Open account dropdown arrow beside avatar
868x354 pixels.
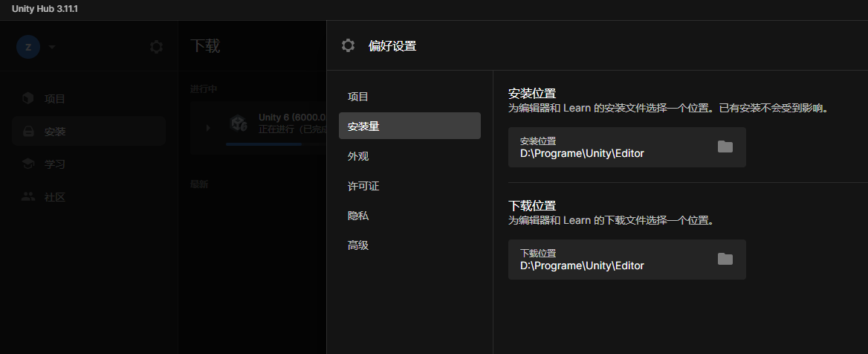pos(52,47)
